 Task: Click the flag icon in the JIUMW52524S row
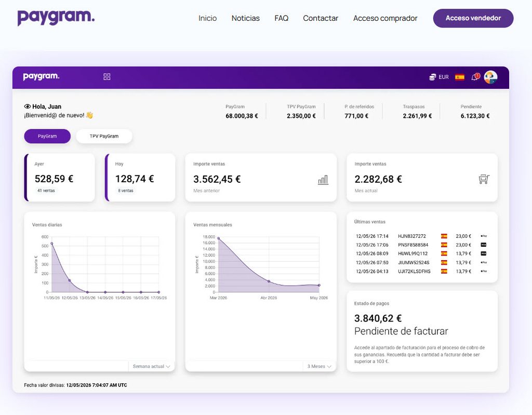pos(444,263)
